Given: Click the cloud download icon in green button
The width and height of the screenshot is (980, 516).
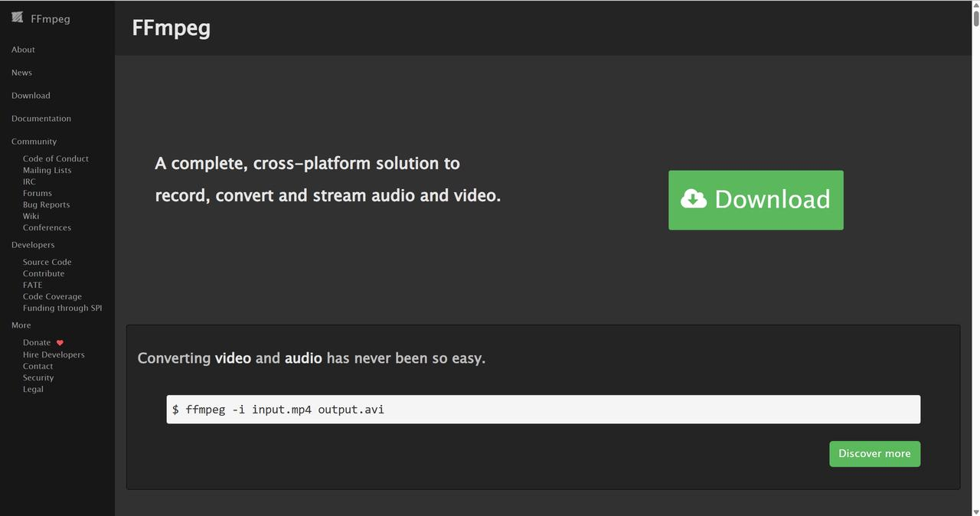Looking at the screenshot, I should (x=694, y=199).
